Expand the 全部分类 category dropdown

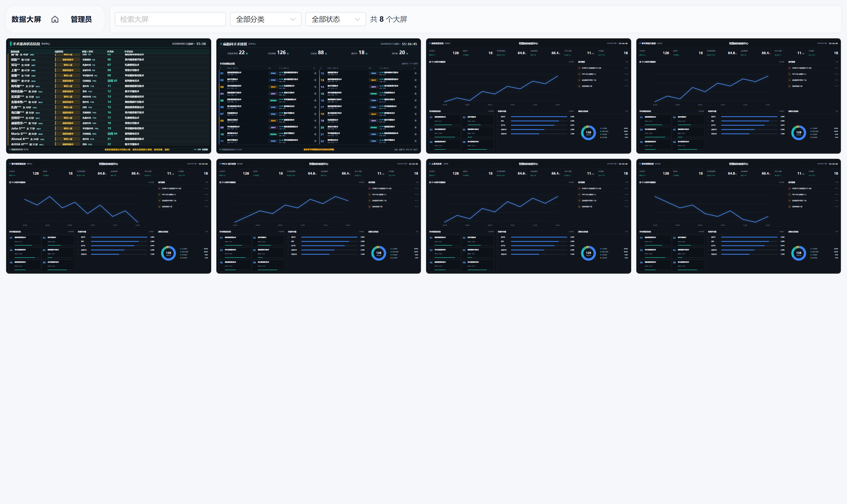pos(265,19)
